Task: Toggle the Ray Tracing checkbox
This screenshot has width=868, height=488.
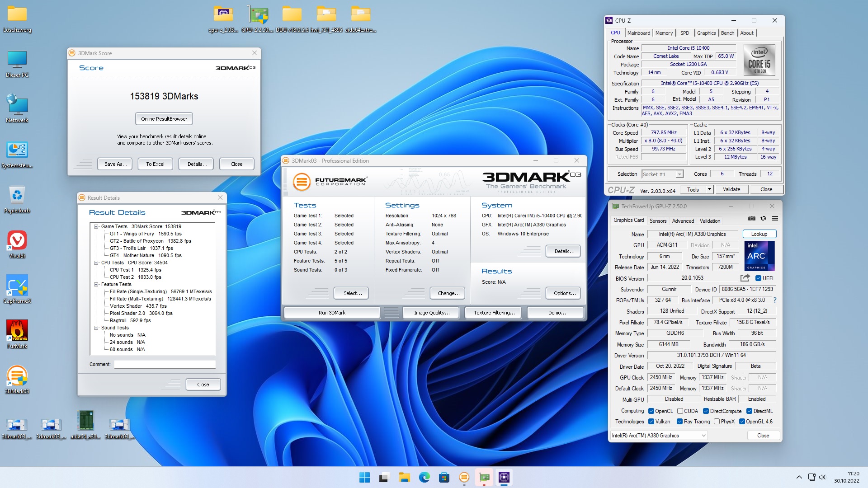Action: tap(679, 422)
